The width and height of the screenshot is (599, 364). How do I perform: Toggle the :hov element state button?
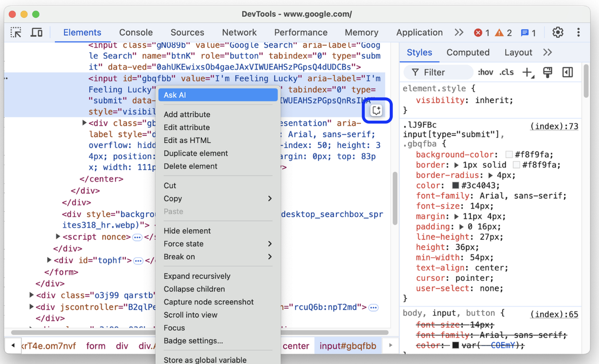tap(485, 72)
